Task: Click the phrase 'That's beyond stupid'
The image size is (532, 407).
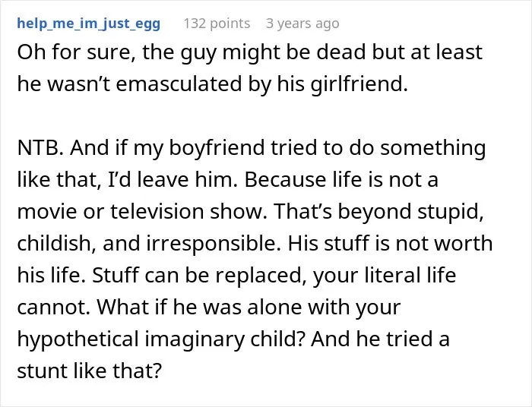Action: coord(379,211)
